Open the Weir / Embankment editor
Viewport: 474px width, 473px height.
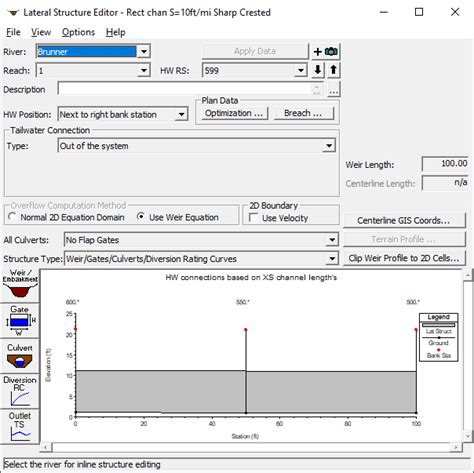point(20,285)
